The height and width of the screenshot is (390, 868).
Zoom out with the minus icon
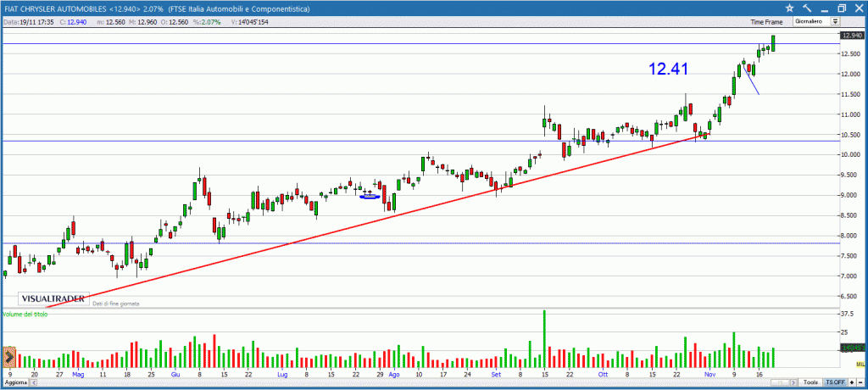[860, 382]
